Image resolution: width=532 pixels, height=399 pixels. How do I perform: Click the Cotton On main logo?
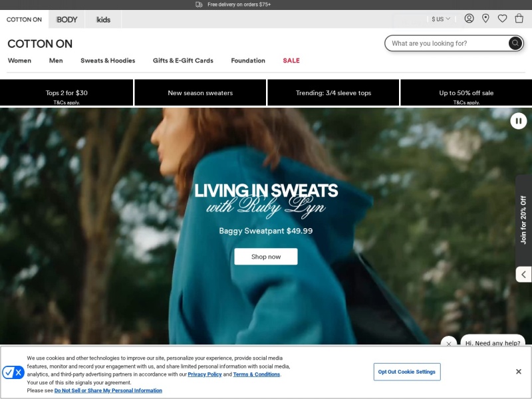(40, 44)
